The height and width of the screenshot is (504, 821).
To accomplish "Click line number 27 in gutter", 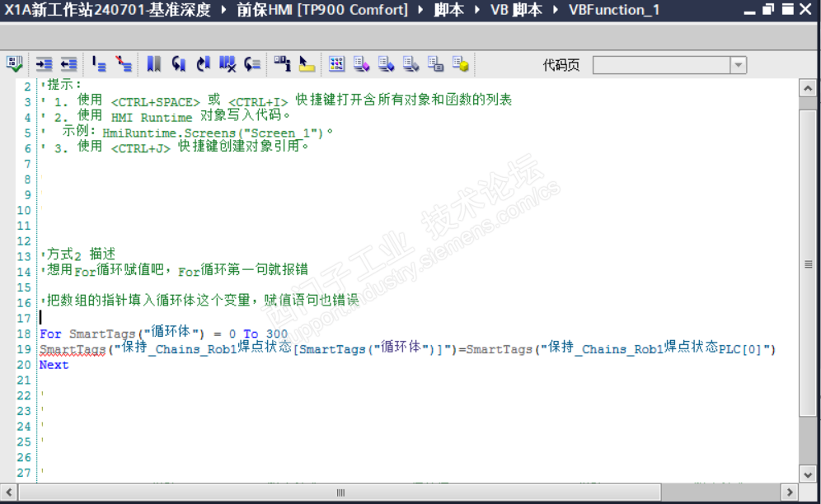I will [24, 473].
